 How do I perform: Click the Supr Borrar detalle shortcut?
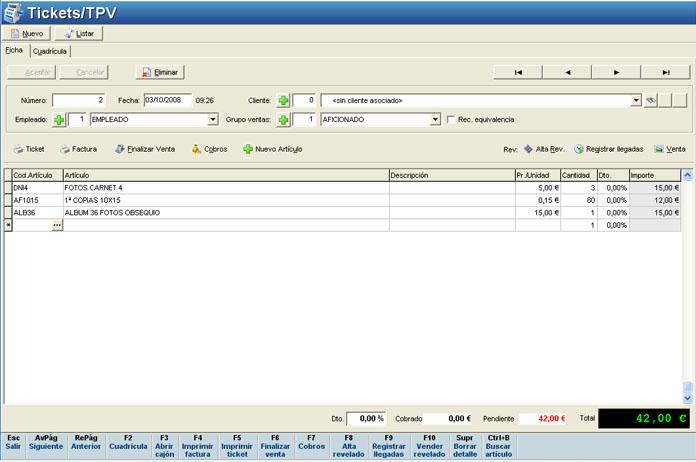[x=465, y=446]
